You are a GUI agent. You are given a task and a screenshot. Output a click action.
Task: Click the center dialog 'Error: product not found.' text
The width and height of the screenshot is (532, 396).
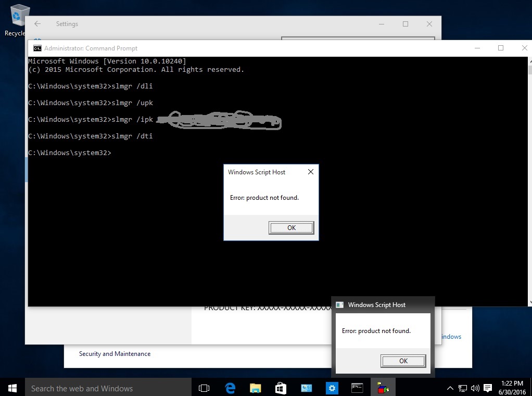pos(264,198)
